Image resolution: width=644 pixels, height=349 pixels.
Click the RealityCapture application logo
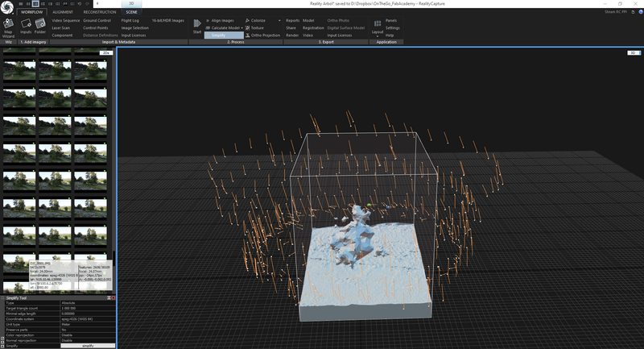pyautogui.click(x=6, y=7)
